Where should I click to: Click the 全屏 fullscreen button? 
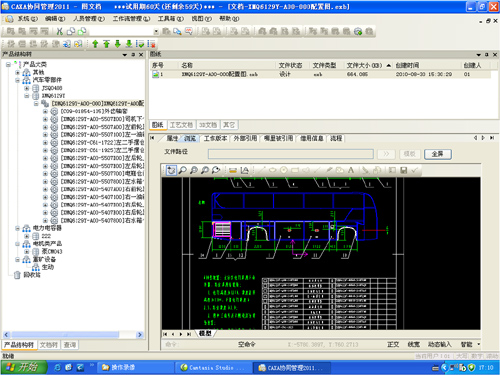tap(438, 154)
